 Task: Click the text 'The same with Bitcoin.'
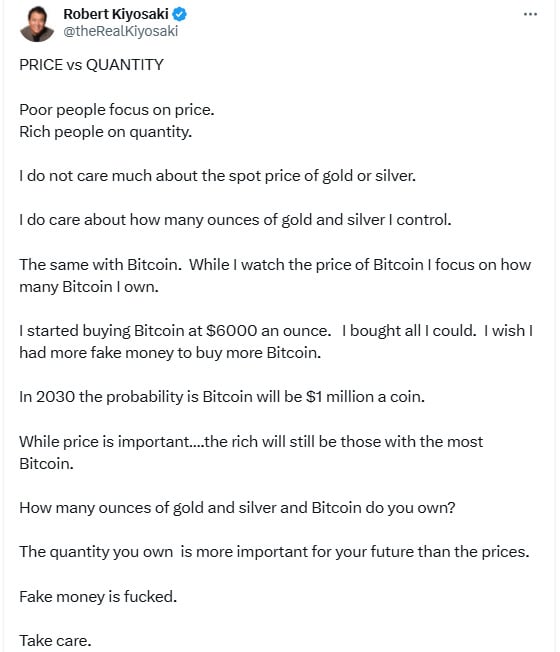click(x=101, y=265)
